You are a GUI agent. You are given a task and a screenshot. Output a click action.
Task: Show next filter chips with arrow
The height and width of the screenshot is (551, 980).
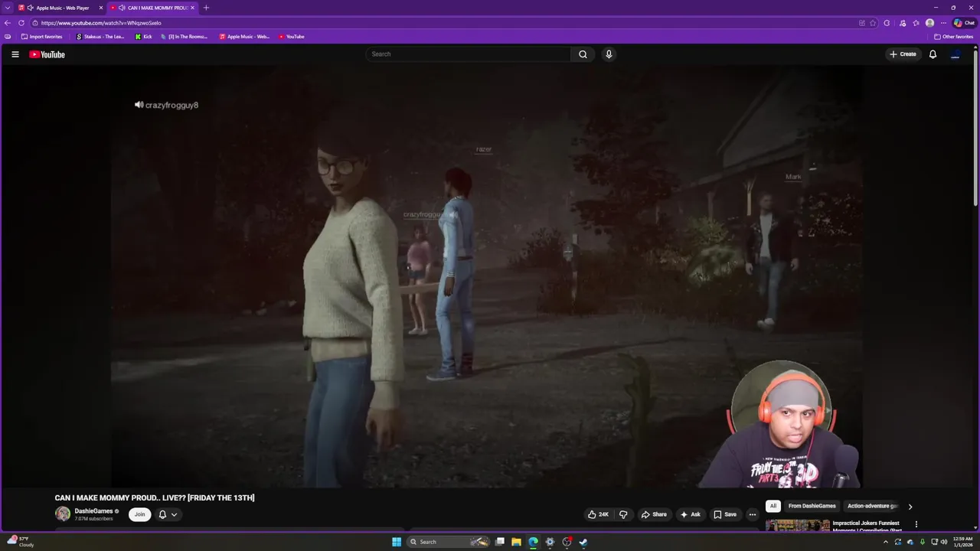click(910, 507)
